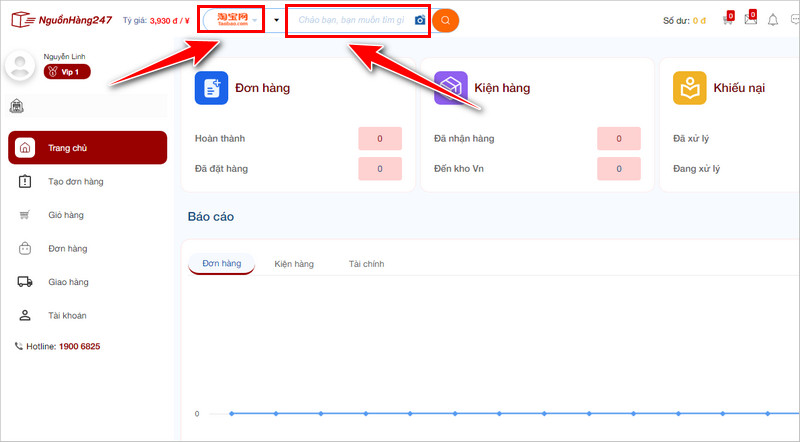Click the dropdown arrow beside the Taobao selector
The height and width of the screenshot is (442, 800).
pyautogui.click(x=276, y=20)
